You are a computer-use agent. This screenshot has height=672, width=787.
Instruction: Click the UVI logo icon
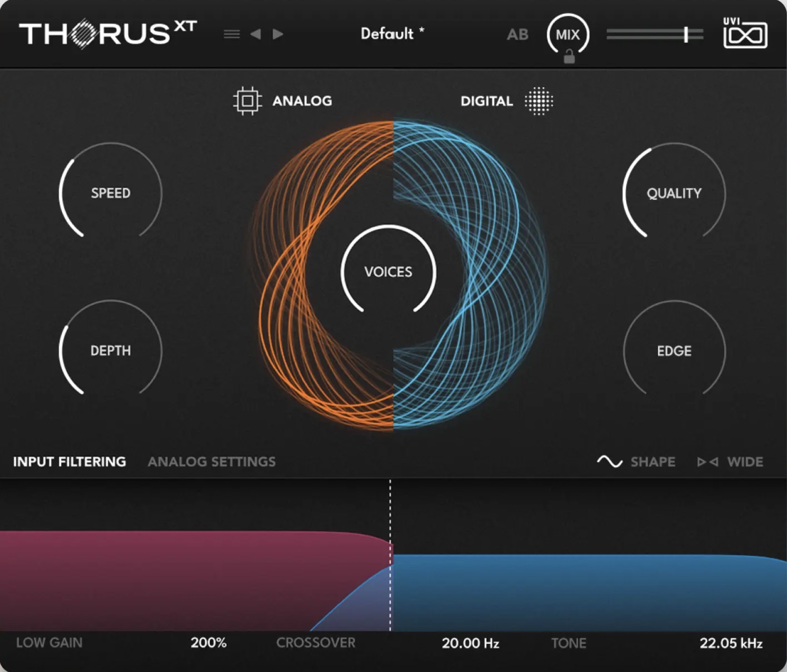coord(745,33)
